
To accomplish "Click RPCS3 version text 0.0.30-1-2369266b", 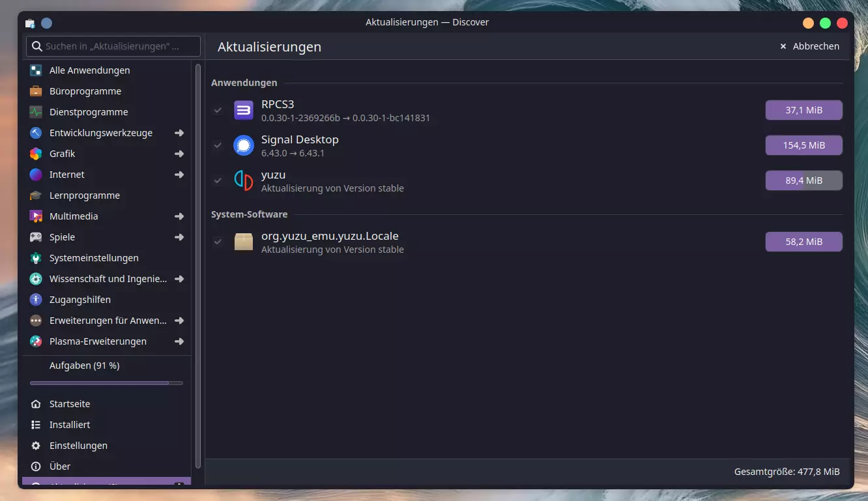I will click(300, 118).
